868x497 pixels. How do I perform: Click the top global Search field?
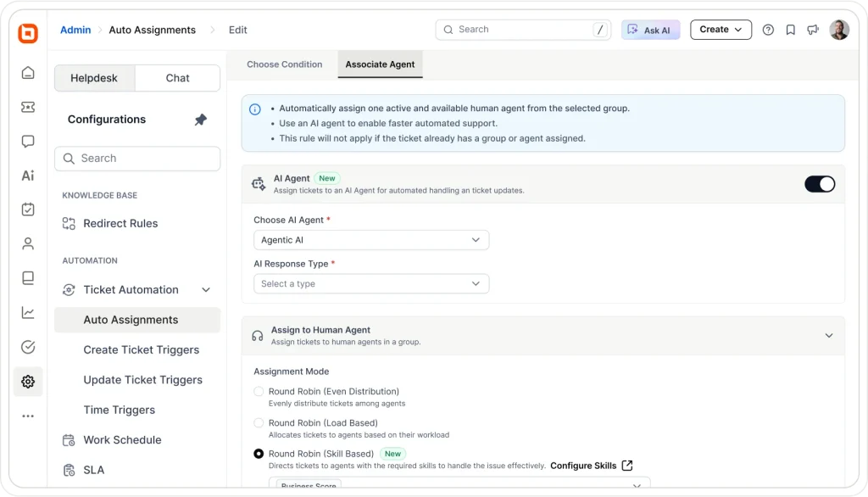(x=523, y=30)
